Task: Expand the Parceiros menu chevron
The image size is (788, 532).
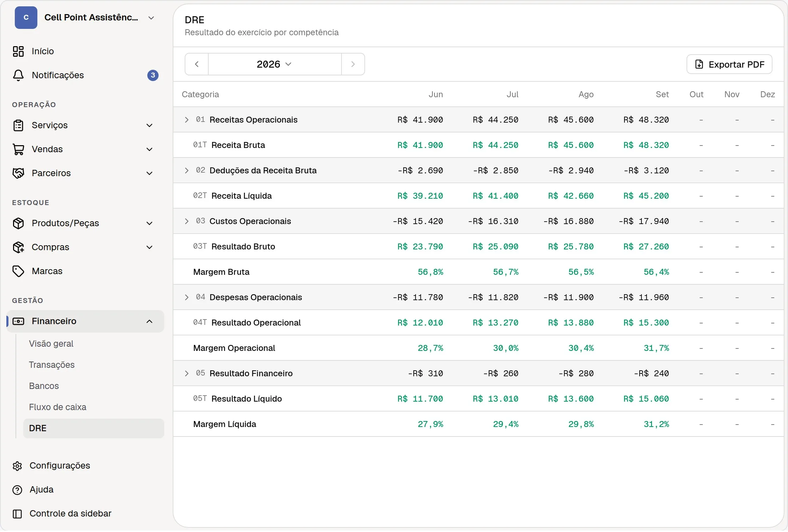Action: pyautogui.click(x=149, y=173)
